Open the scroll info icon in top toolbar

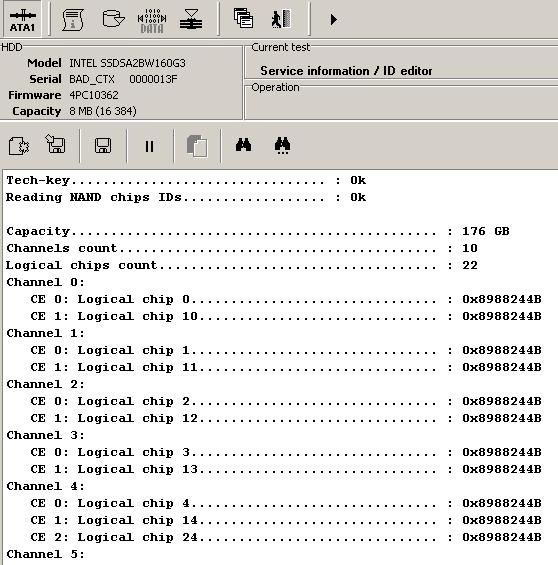73,19
